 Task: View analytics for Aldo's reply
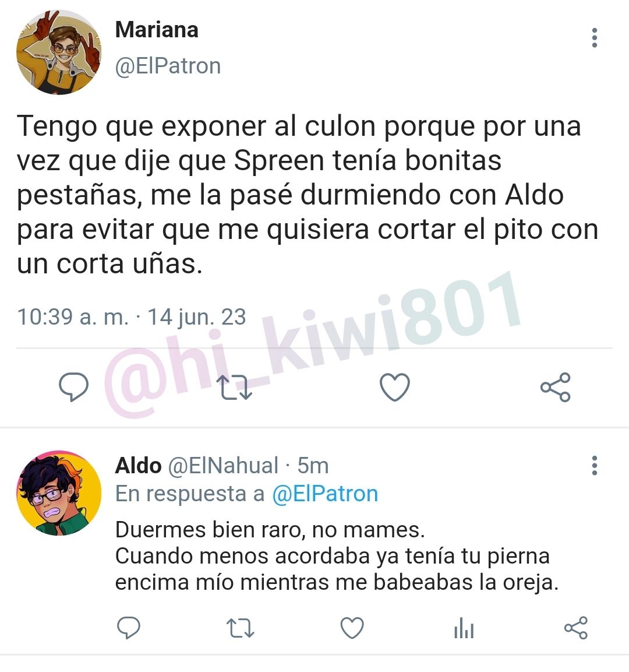[x=464, y=628]
